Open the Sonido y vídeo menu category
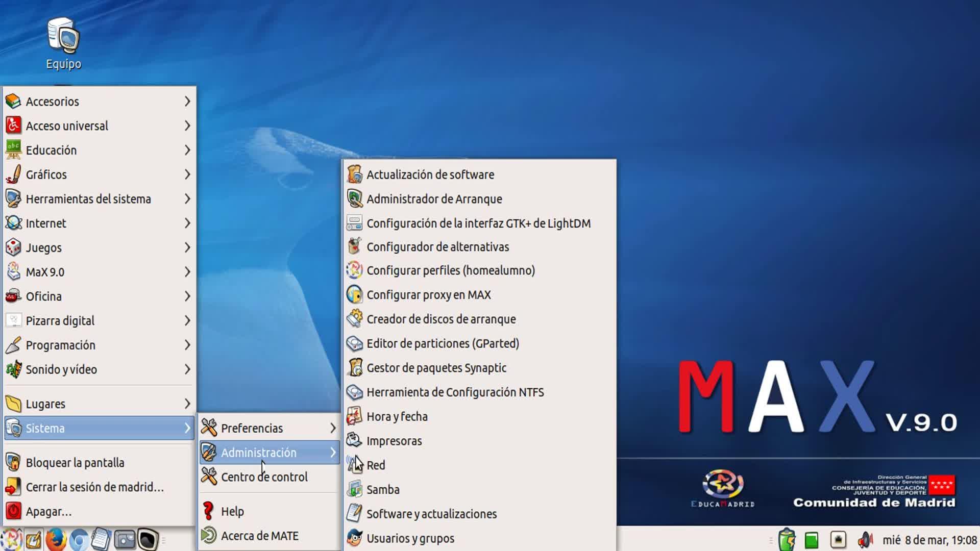The image size is (980, 551). (100, 369)
